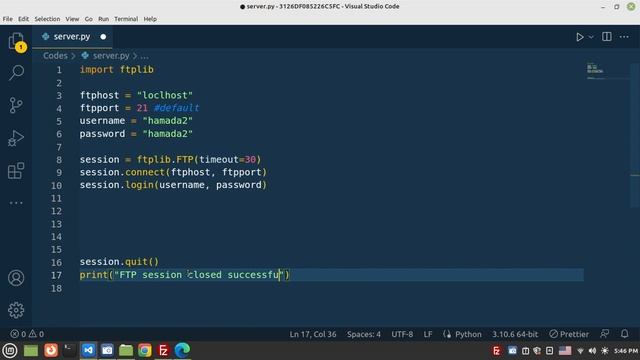This screenshot has height=360, width=640.
Task: Change file encoding UTF-8
Action: click(402, 334)
